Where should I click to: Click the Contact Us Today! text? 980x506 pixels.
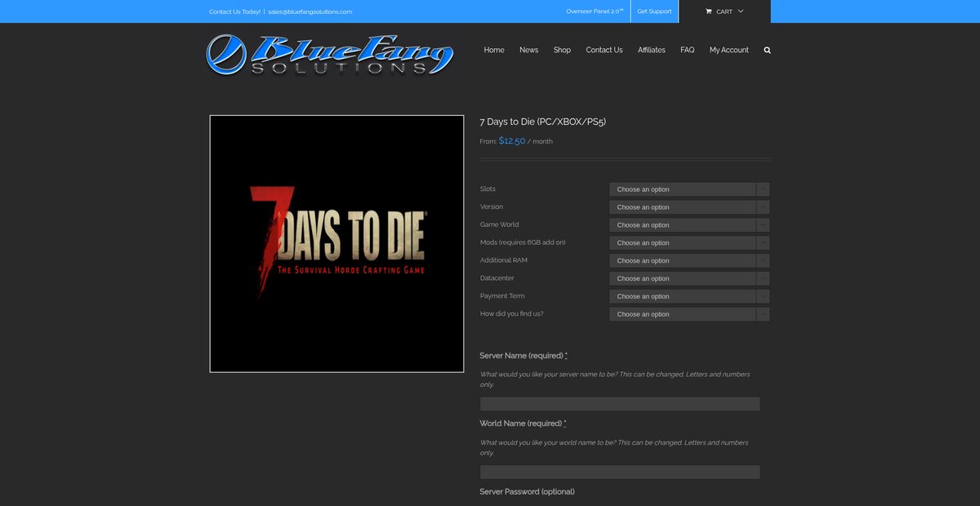click(x=234, y=11)
